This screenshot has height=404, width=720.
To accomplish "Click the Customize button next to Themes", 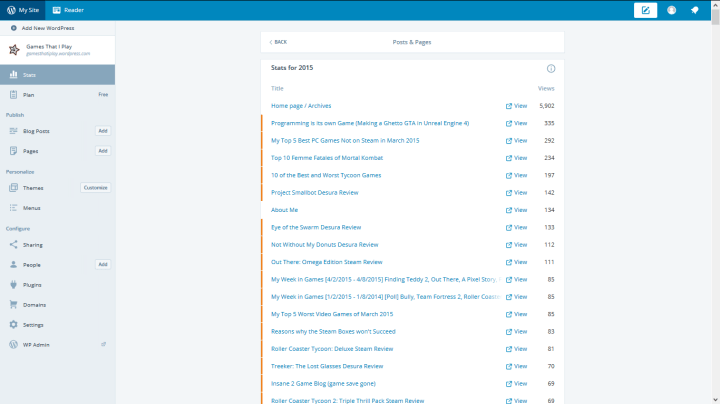I will click(96, 187).
